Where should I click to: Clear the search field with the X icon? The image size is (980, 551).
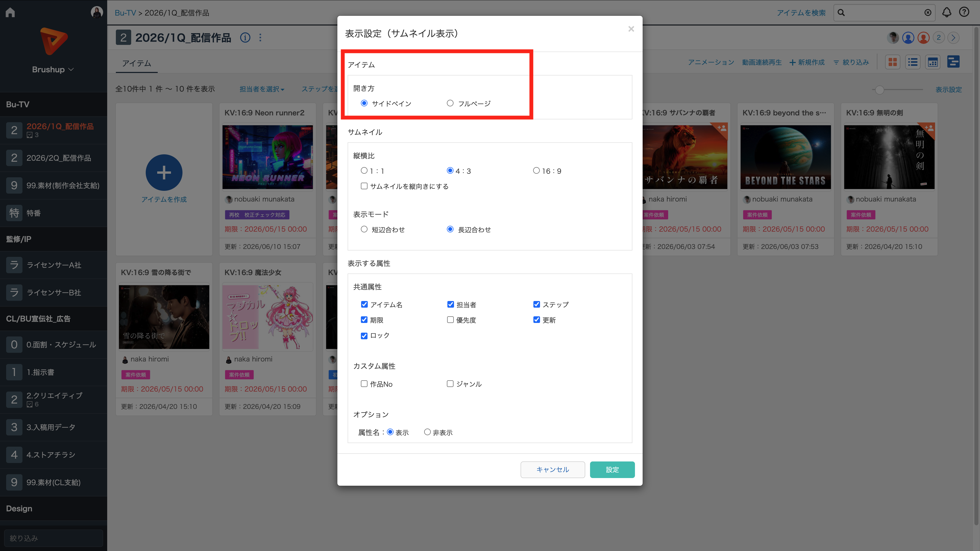tap(928, 12)
